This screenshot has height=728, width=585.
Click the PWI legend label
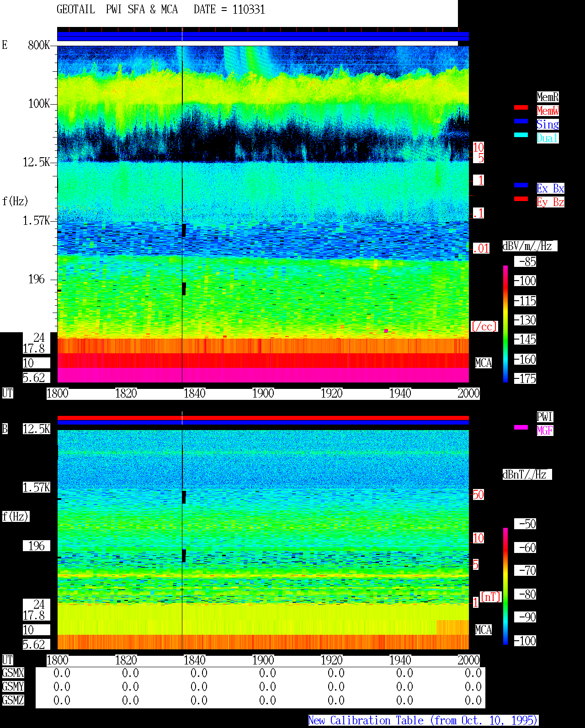(x=545, y=417)
